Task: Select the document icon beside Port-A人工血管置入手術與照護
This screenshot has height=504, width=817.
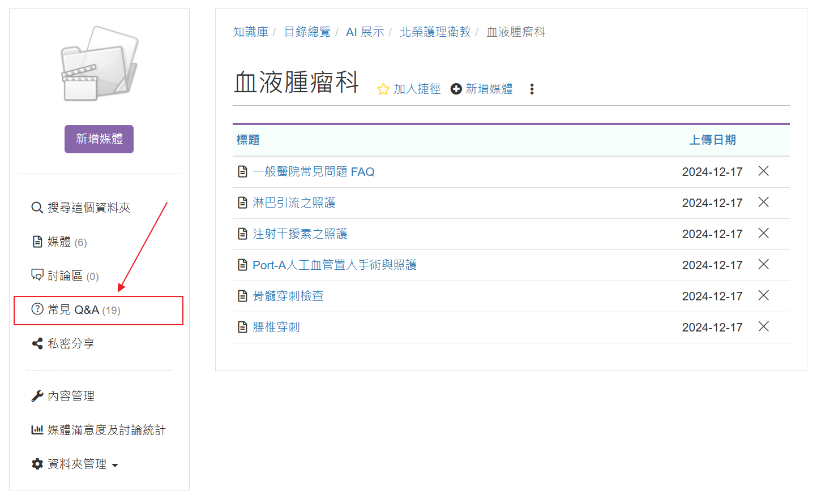Action: tap(243, 264)
